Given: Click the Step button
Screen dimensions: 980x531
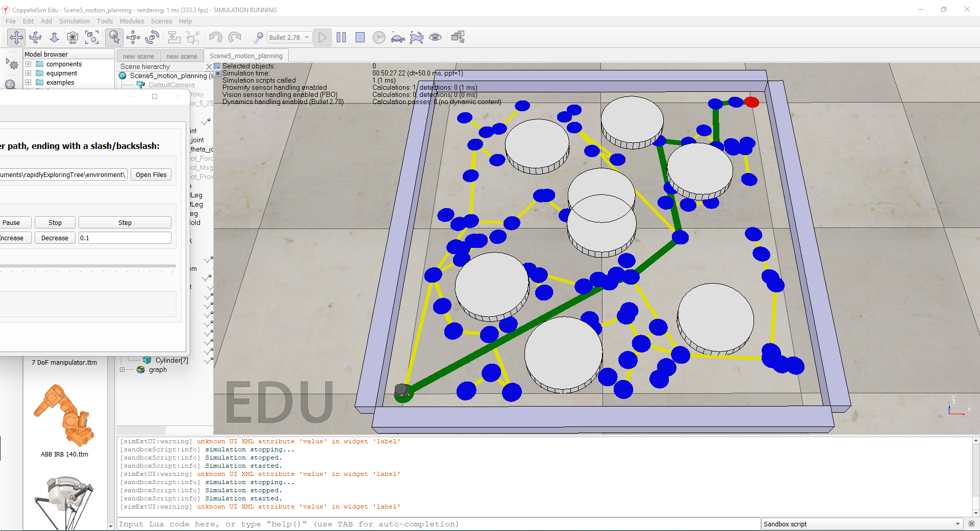Looking at the screenshot, I should click(x=125, y=222).
